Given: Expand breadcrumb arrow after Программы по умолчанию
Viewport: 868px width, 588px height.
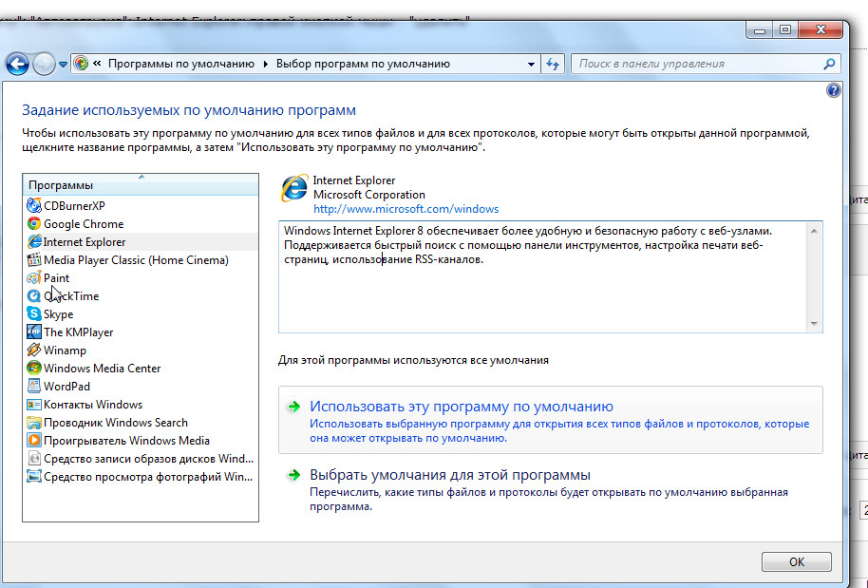Looking at the screenshot, I should coord(266,64).
